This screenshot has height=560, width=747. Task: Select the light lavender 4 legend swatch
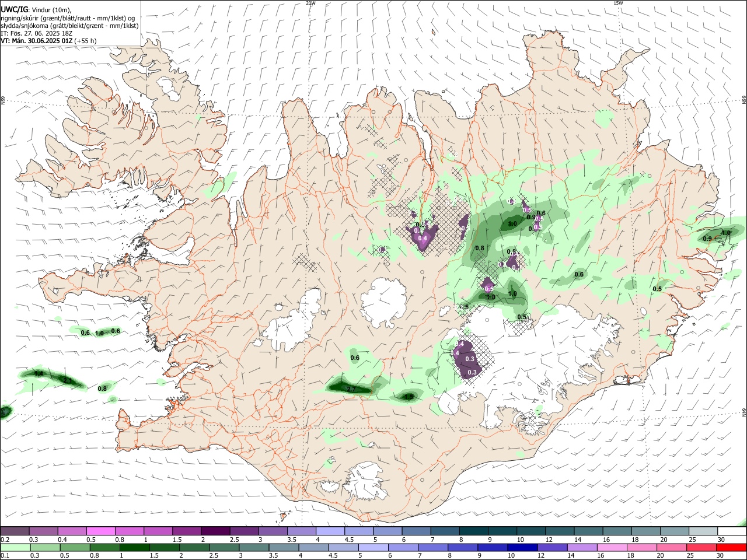point(329,531)
